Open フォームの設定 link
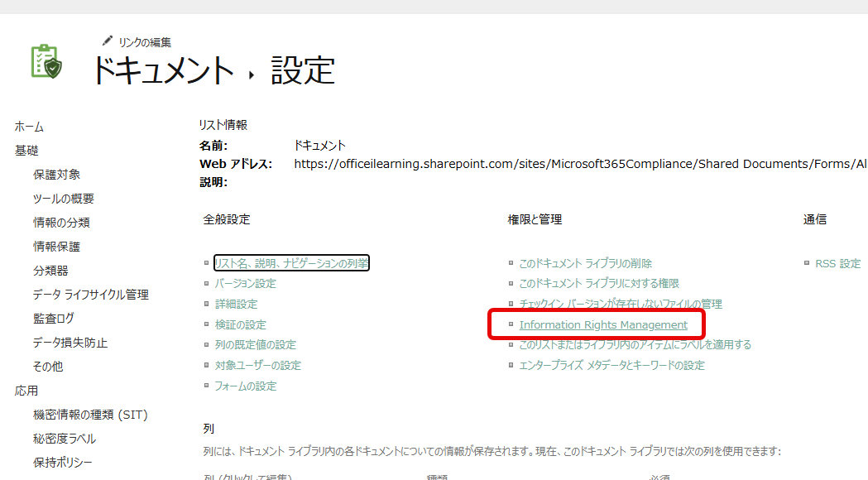Screen dimensions: 868x480 [x=245, y=386]
